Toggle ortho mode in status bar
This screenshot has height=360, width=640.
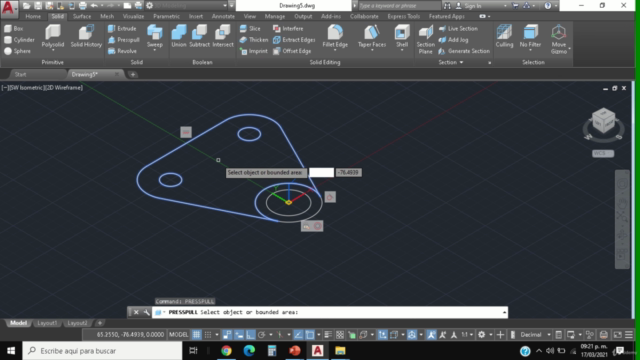click(250, 335)
